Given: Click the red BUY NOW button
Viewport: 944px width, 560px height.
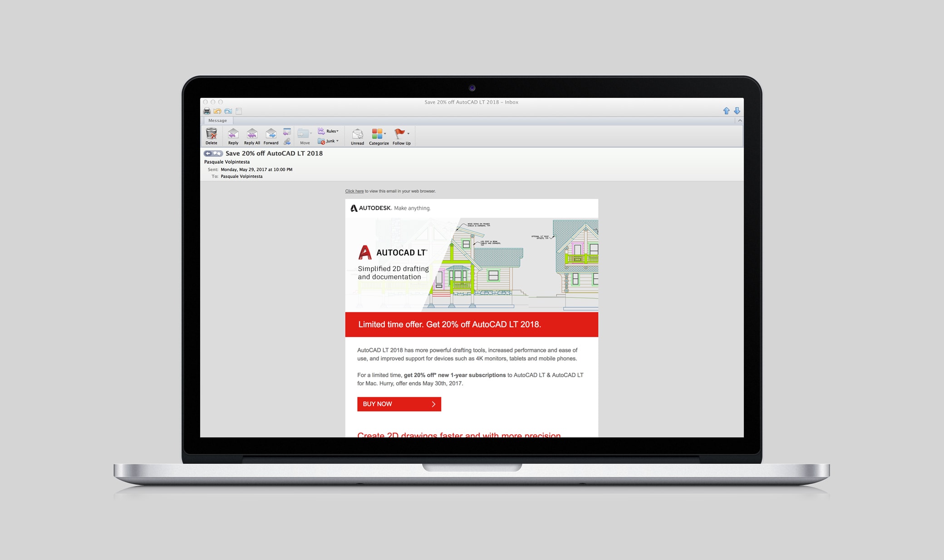Looking at the screenshot, I should 399,404.
